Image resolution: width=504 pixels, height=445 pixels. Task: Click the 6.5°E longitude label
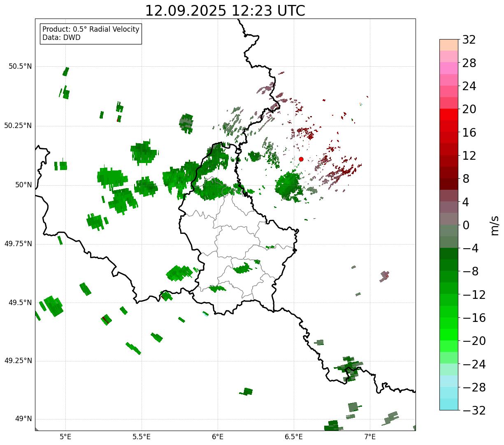294,437
